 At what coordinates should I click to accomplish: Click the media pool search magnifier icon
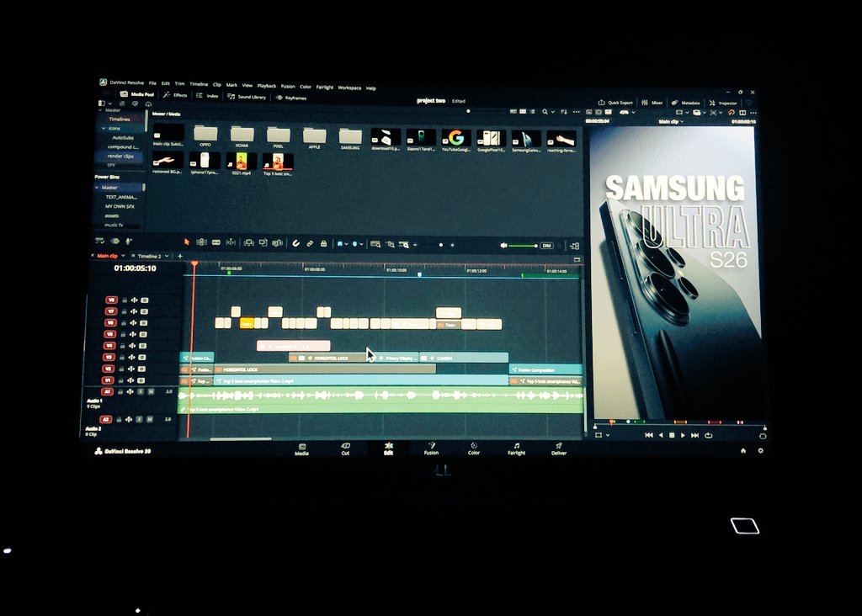545,112
